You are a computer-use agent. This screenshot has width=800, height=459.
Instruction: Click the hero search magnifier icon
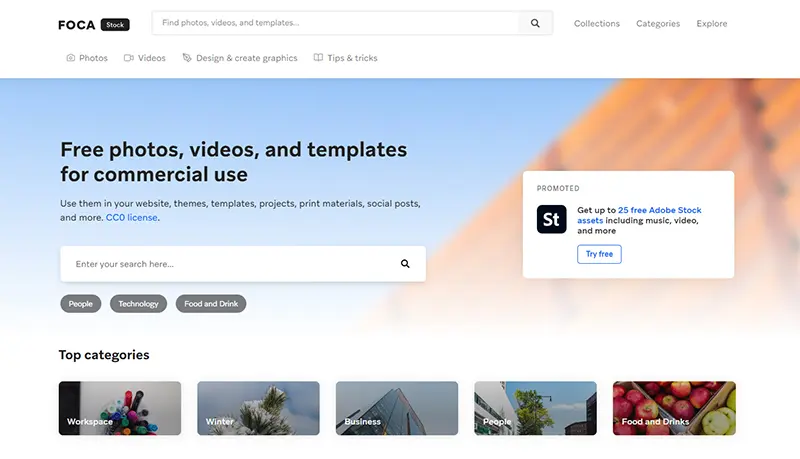pos(405,264)
